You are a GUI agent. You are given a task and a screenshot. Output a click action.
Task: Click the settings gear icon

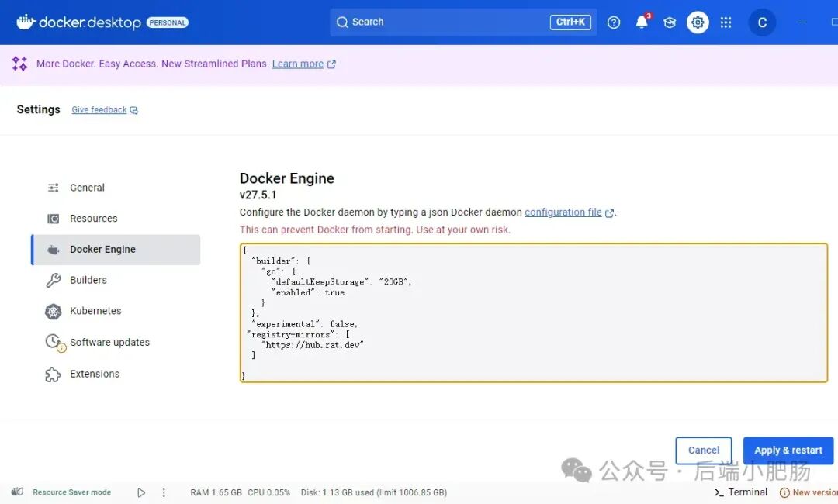click(698, 22)
